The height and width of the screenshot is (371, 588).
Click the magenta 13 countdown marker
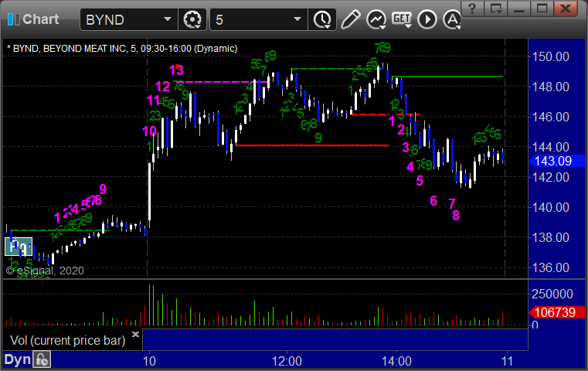[176, 70]
